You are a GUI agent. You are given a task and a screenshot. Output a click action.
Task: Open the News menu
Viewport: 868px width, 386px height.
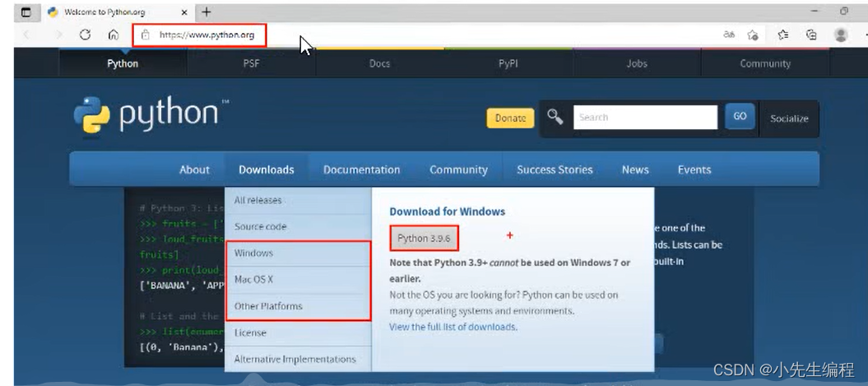pos(635,170)
